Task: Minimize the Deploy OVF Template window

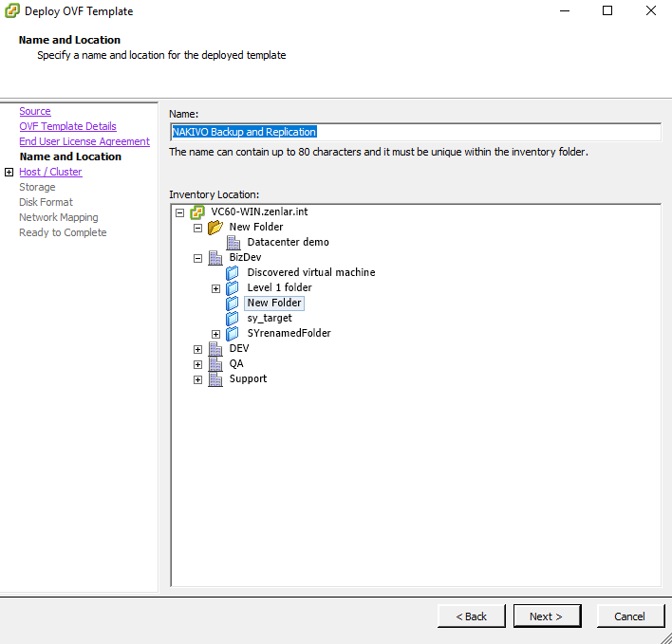Action: [565, 10]
